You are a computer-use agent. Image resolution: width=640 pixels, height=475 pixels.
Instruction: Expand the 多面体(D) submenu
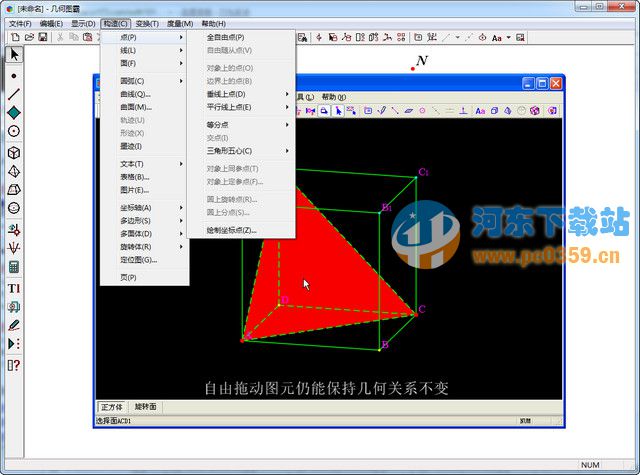[x=144, y=234]
